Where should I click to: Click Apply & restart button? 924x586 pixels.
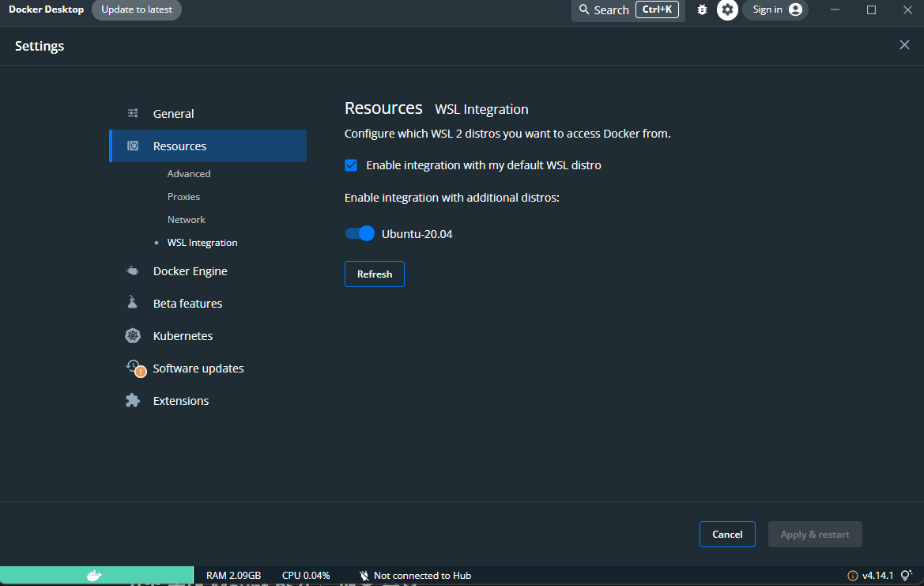pyautogui.click(x=815, y=534)
